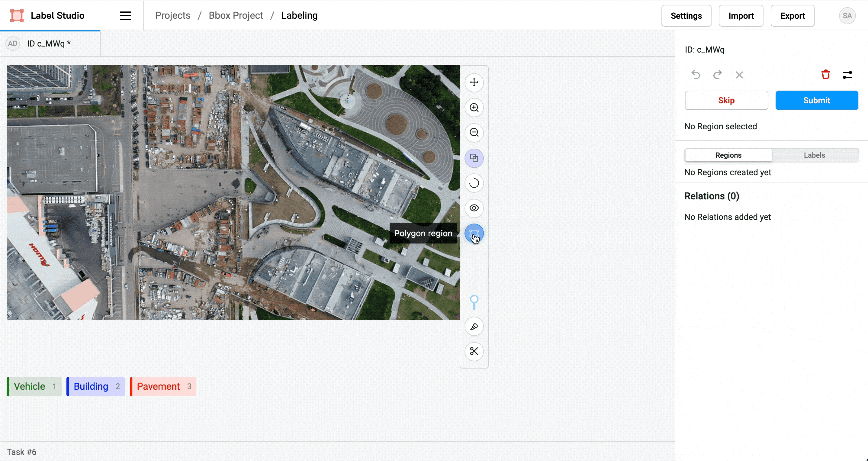The height and width of the screenshot is (461, 868).
Task: Click the zoom out tool
Action: (x=474, y=133)
